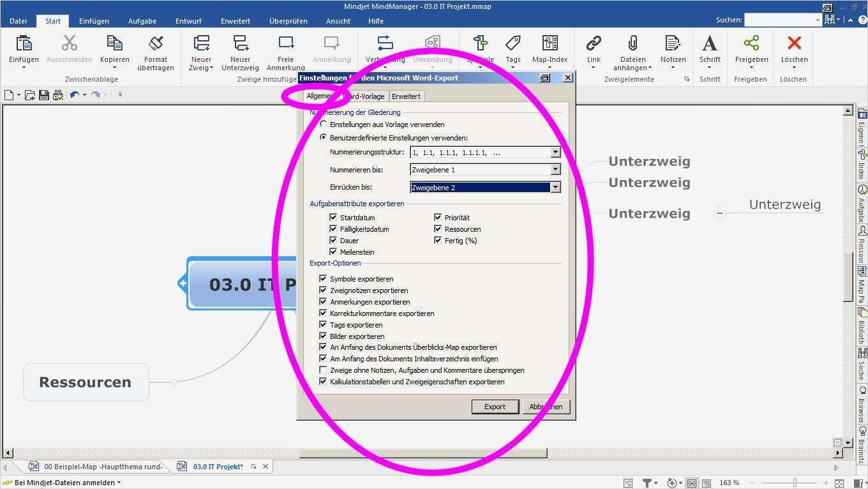Open the undo history dropdown arrow
The width and height of the screenshot is (868, 489).
84,95
